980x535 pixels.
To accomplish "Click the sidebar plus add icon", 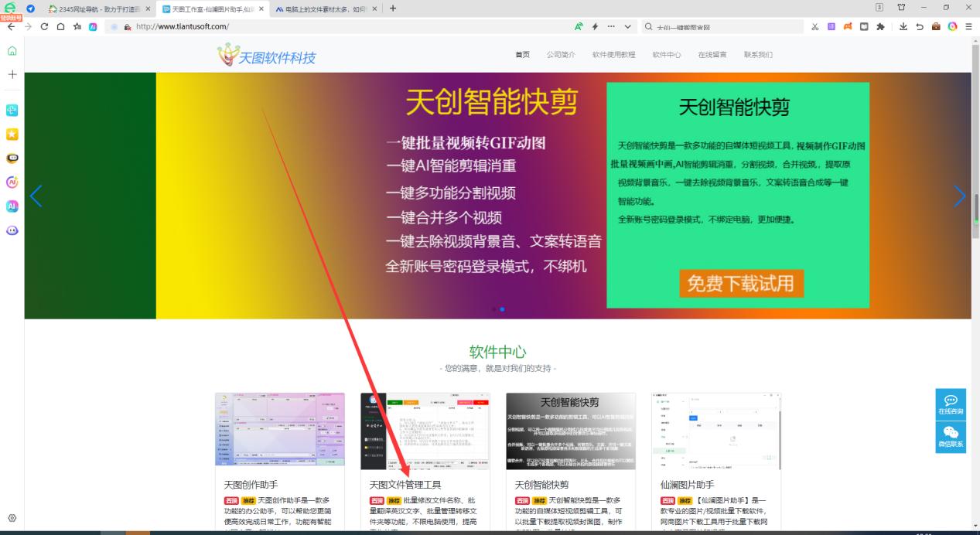I will point(12,75).
